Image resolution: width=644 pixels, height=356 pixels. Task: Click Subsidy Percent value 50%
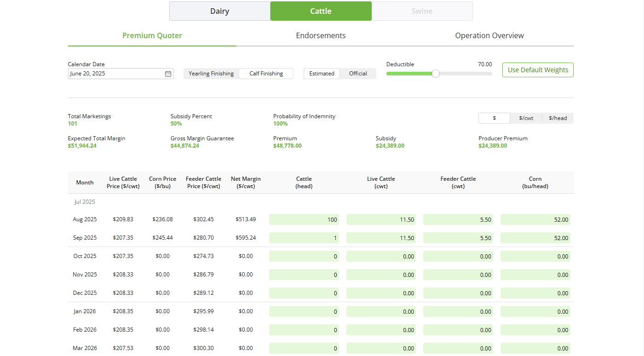point(176,124)
